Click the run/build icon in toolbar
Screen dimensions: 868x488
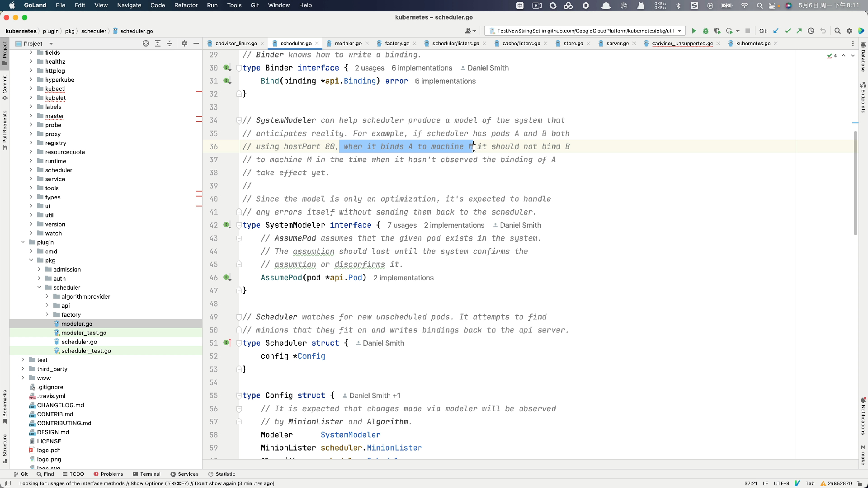coord(693,30)
